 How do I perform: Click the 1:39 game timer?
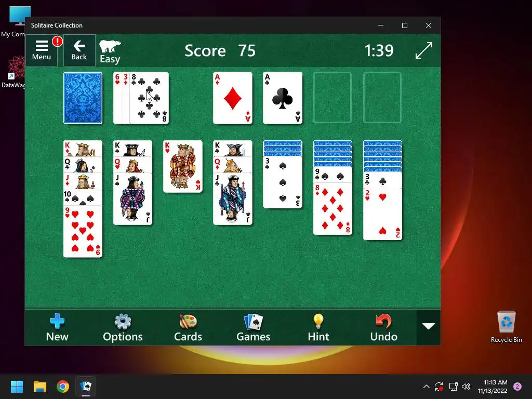[x=379, y=50]
